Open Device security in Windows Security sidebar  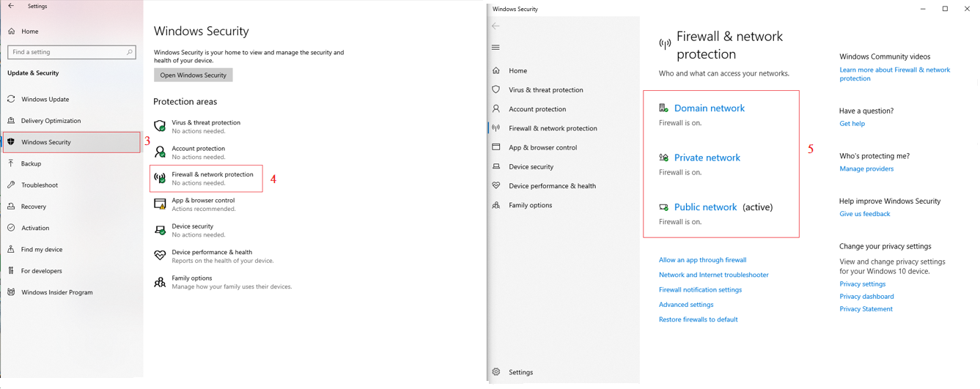(531, 167)
